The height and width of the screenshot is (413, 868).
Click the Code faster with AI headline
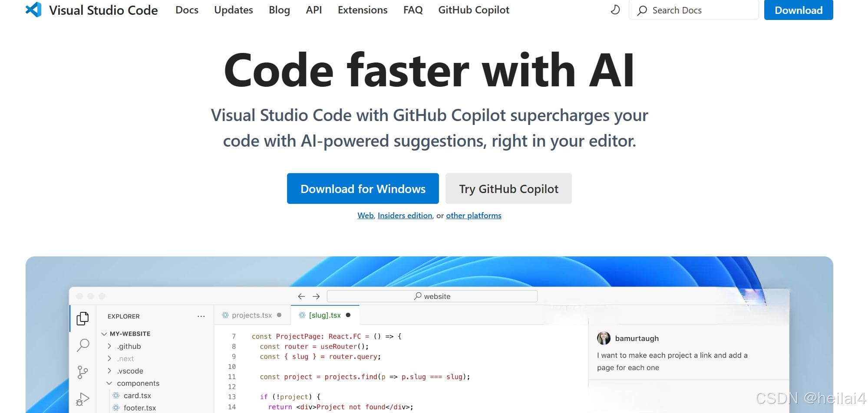(429, 70)
